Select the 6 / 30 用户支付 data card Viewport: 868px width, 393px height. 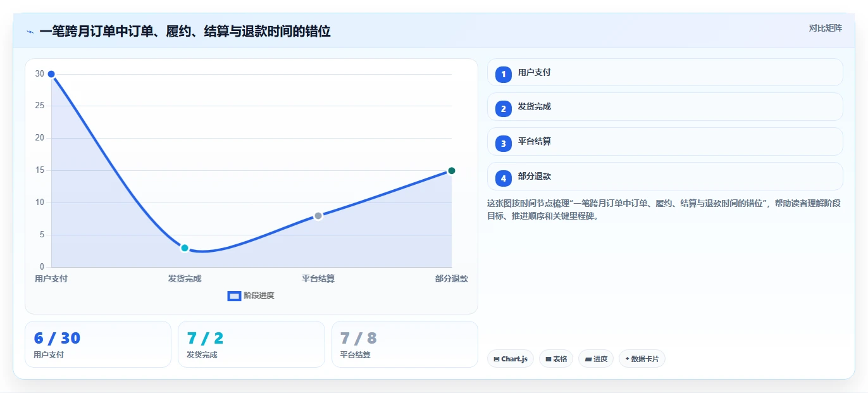98,344
